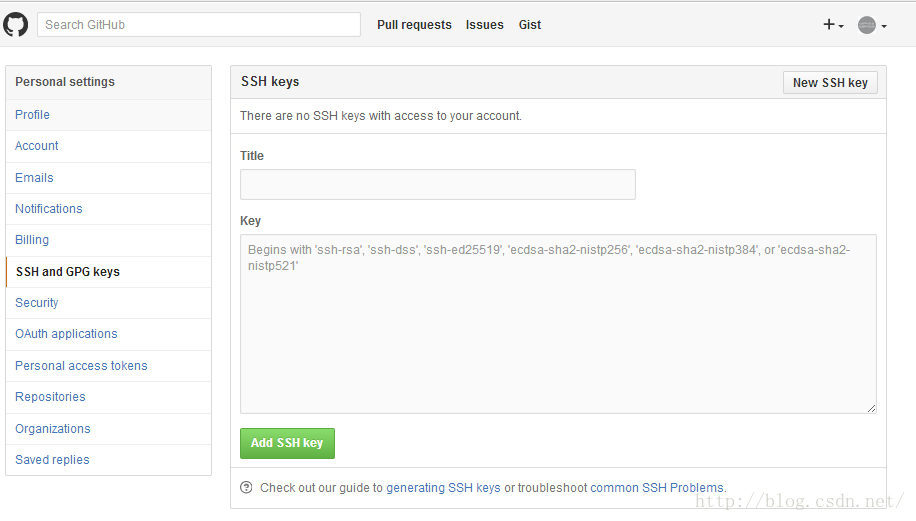Image resolution: width=916 pixels, height=521 pixels.
Task: Click the GitHub Octocat logo
Action: [15, 25]
